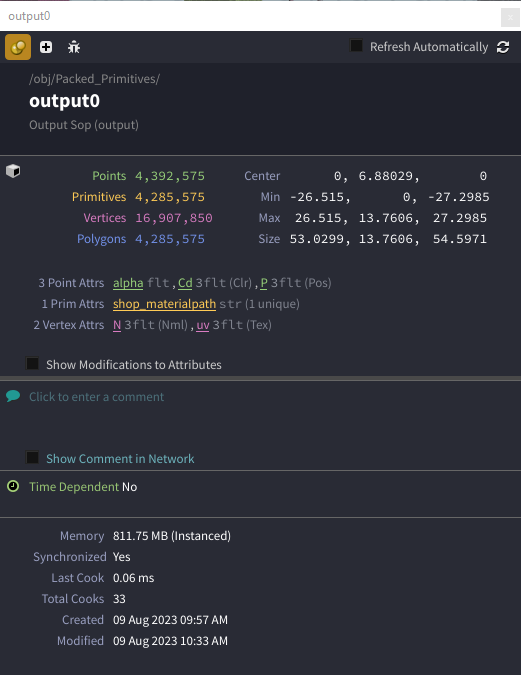Click to enter a comment field
Viewport: 521px width, 675px height.
tap(96, 396)
